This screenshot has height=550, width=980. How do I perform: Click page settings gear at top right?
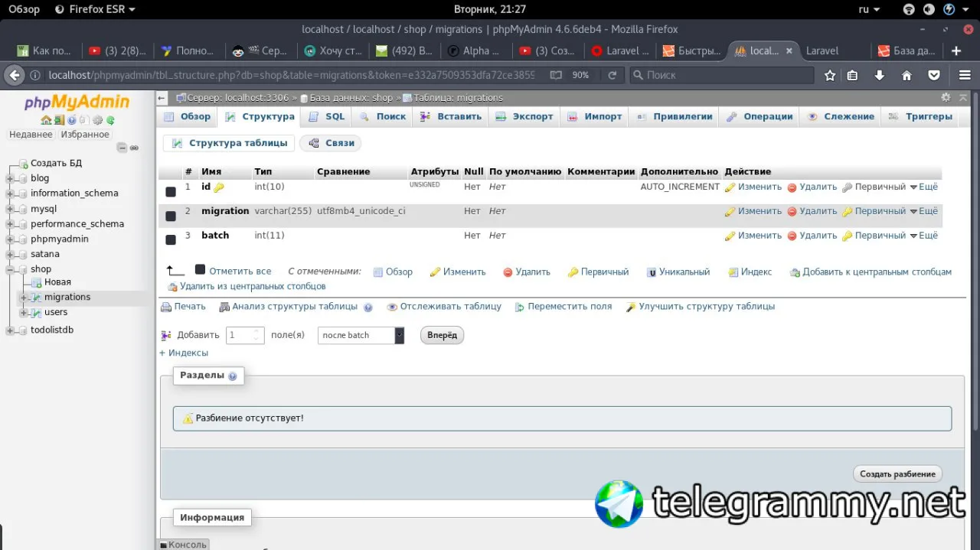(x=946, y=97)
